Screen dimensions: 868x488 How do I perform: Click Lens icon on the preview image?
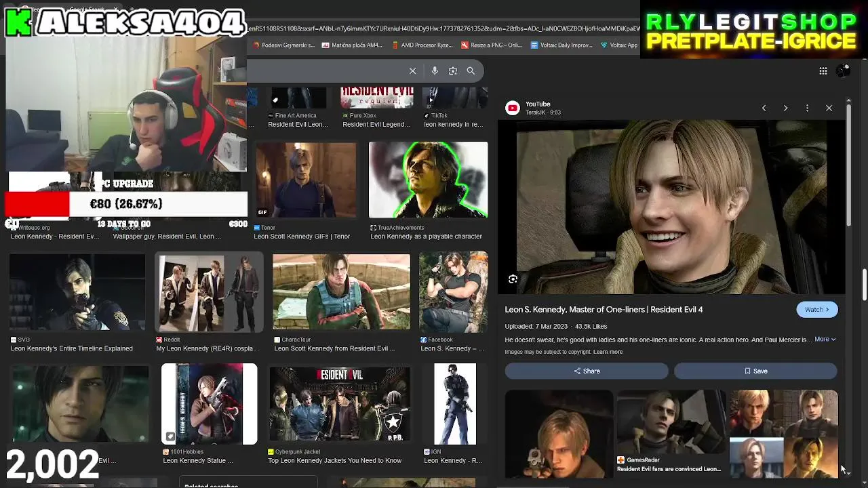[x=513, y=279]
